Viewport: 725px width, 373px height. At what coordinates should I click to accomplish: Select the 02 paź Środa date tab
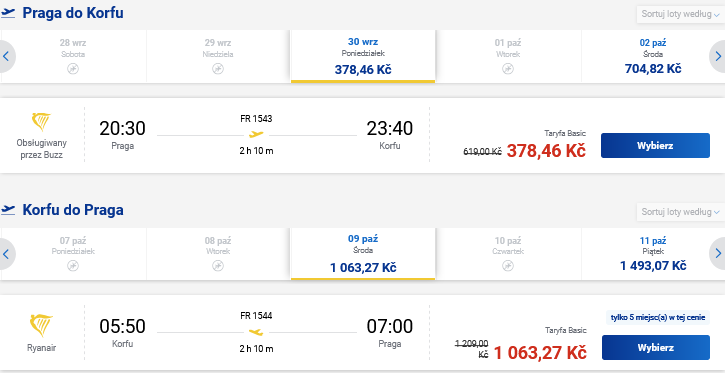[652, 56]
